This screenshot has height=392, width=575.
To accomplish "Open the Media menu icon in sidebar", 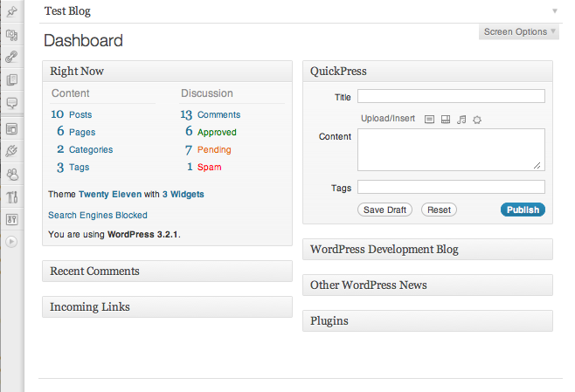I will [11, 35].
